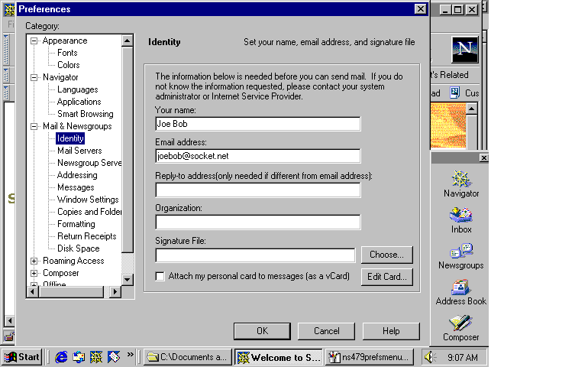Image resolution: width=588 pixels, height=367 pixels.
Task: Switch to ns479prefsmenu taskbar window
Action: coord(370,357)
